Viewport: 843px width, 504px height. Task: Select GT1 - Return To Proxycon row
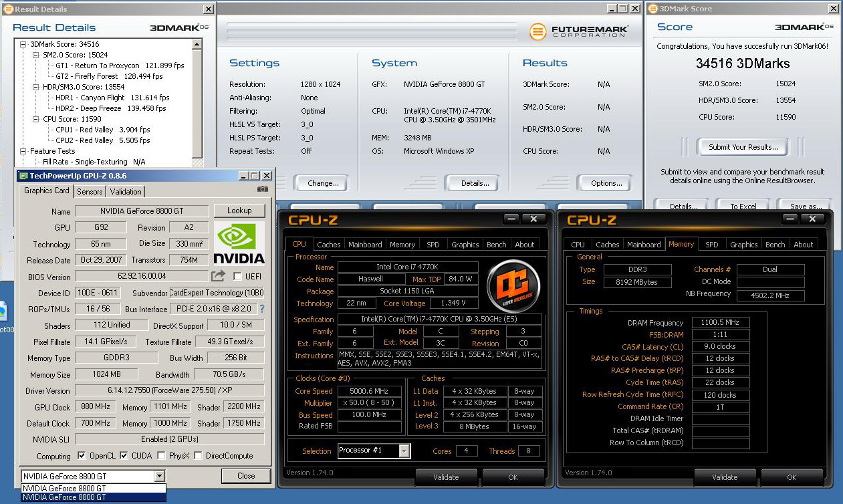coord(120,66)
